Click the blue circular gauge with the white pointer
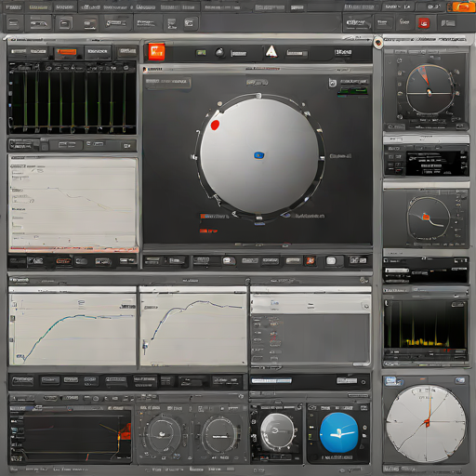 coord(339,432)
